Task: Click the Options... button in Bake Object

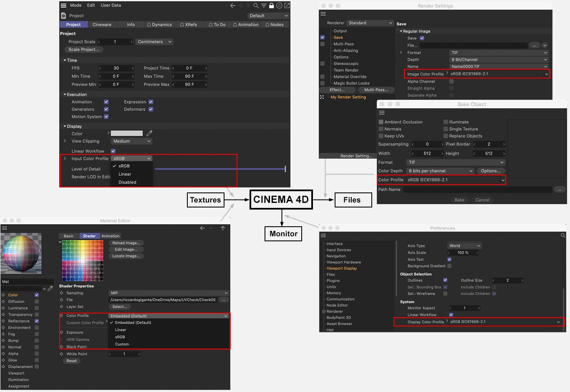Action: (491, 171)
